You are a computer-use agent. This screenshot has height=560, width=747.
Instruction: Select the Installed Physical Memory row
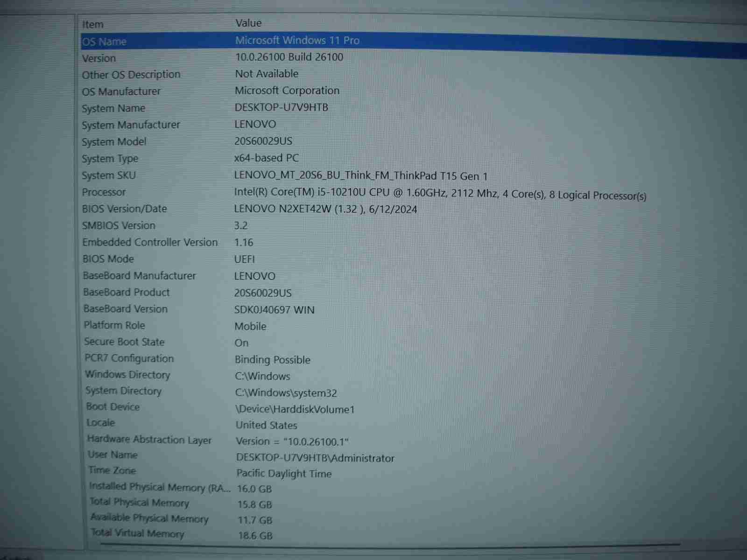click(160, 487)
